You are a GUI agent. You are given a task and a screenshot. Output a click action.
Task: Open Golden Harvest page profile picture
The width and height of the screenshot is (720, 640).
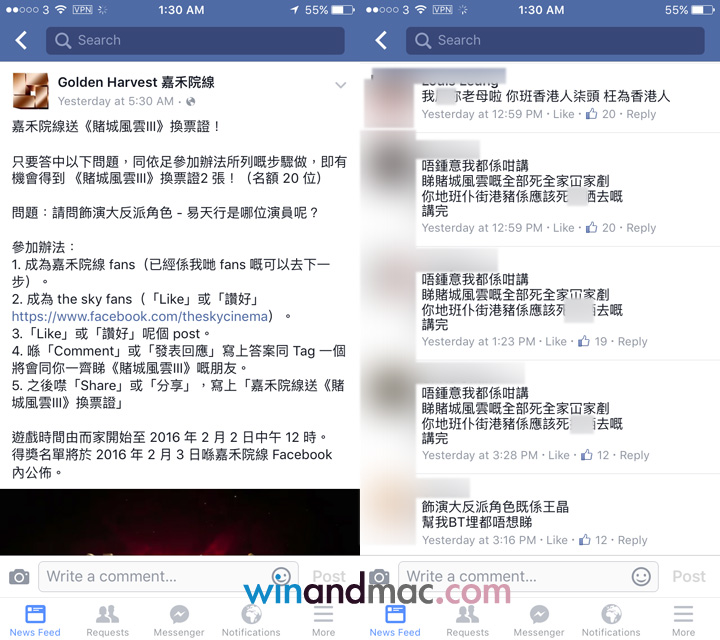point(30,91)
